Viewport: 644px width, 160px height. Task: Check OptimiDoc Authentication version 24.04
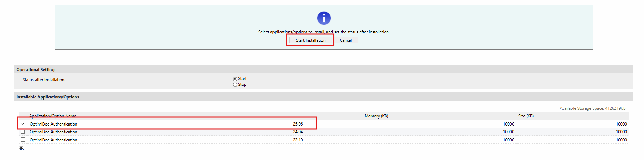pyautogui.click(x=23, y=132)
